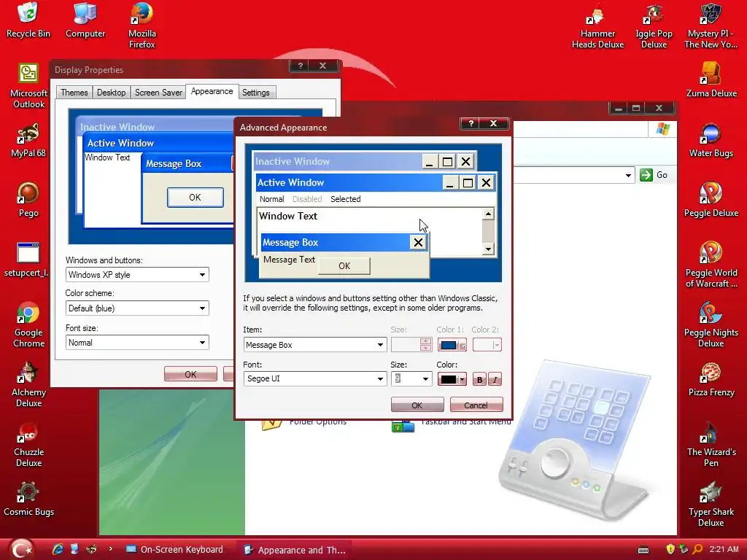Viewport: 747px width, 560px height.
Task: Open the Font dropdown showing Segoe UI
Action: pos(315,378)
